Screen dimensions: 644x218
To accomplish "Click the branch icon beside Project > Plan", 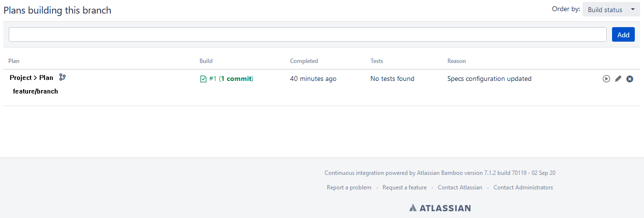I will [62, 77].
